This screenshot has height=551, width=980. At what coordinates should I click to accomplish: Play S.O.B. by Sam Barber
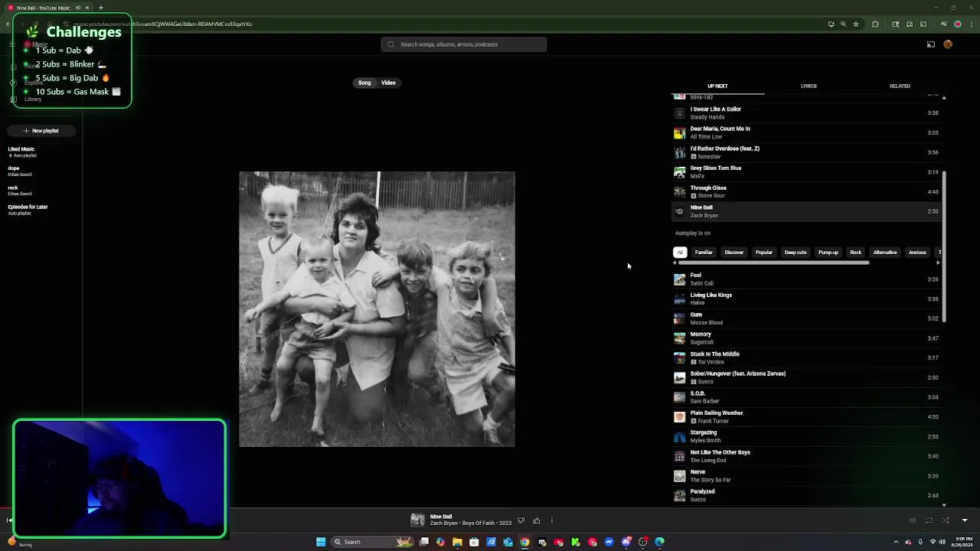click(x=806, y=397)
